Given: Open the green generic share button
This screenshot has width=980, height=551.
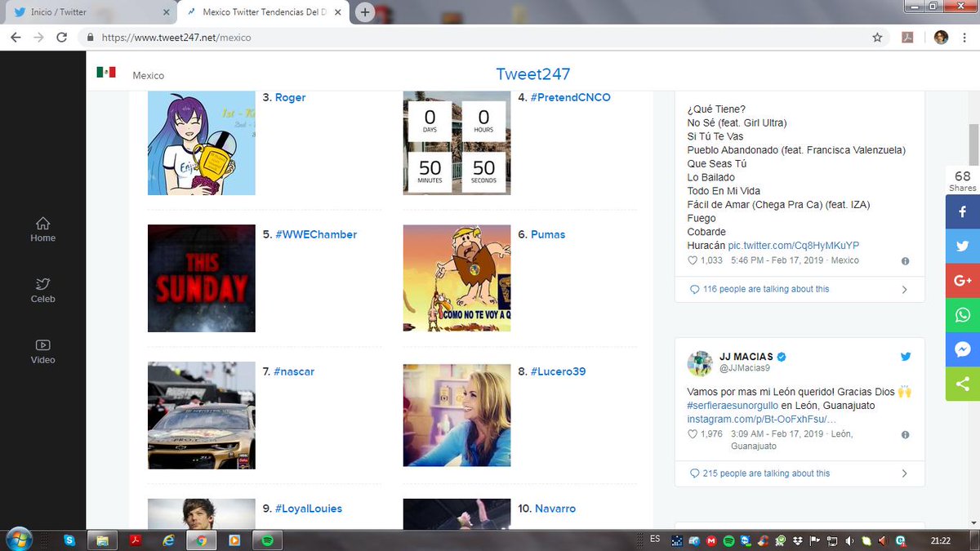Looking at the screenshot, I should tap(963, 384).
